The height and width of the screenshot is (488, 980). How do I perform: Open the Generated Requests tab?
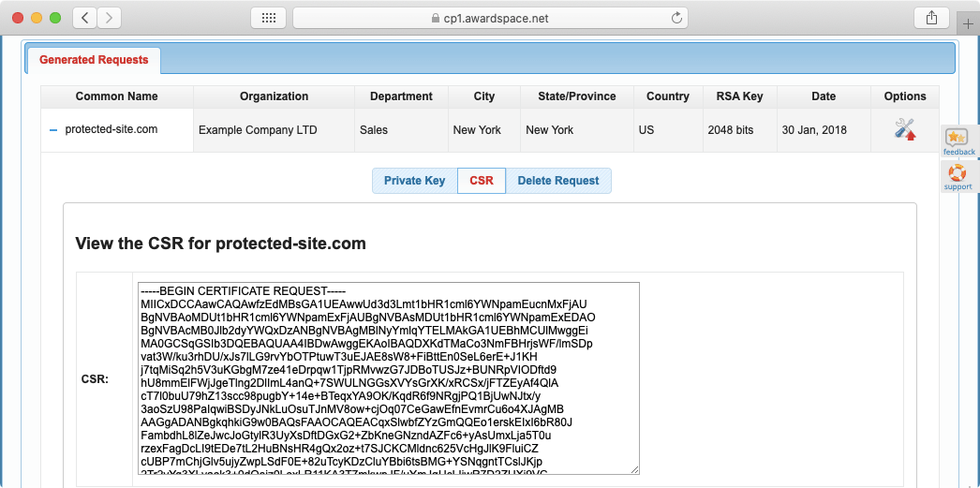(x=94, y=60)
